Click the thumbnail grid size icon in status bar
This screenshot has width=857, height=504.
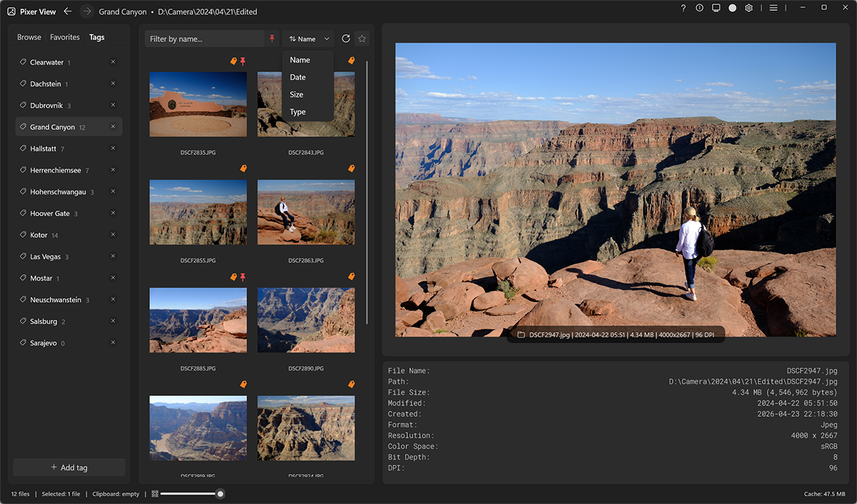[x=154, y=493]
